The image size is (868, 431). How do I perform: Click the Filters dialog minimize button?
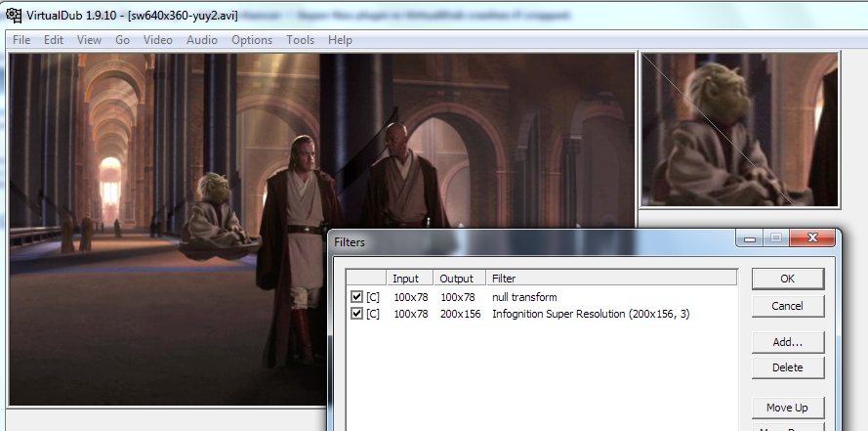click(x=750, y=238)
